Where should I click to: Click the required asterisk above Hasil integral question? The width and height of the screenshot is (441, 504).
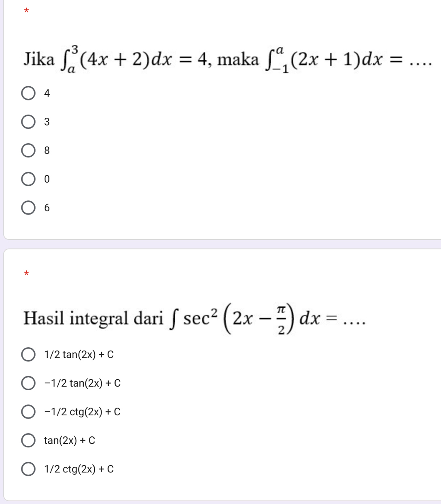pyautogui.click(x=27, y=274)
